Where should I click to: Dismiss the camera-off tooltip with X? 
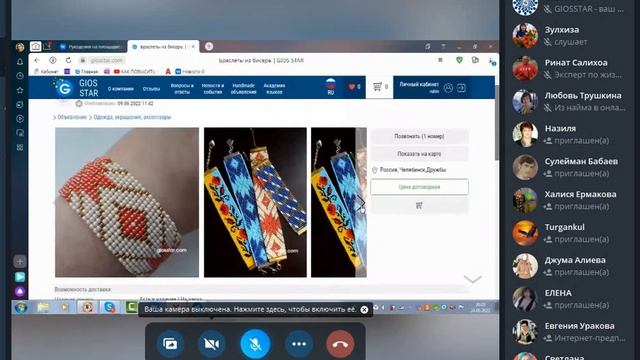click(364, 310)
